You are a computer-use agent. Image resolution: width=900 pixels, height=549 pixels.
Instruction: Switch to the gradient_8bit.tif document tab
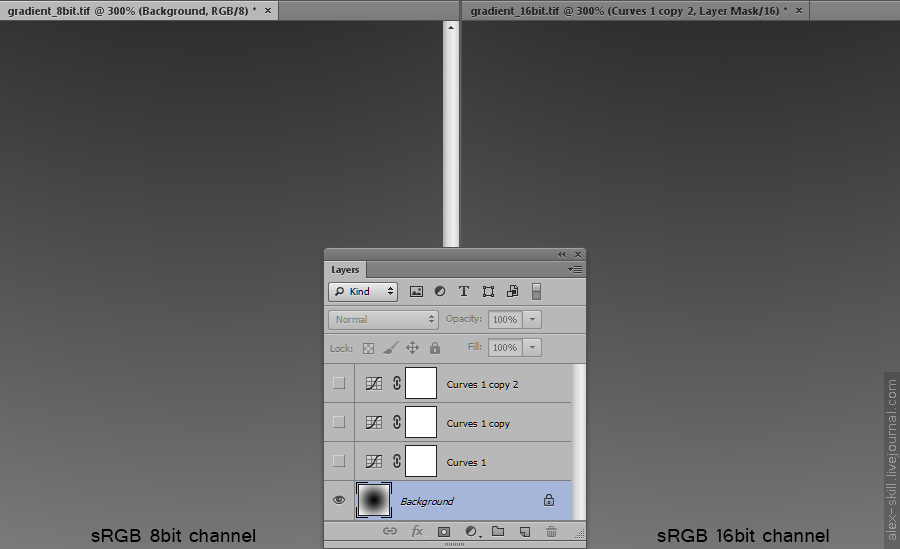[x=130, y=10]
